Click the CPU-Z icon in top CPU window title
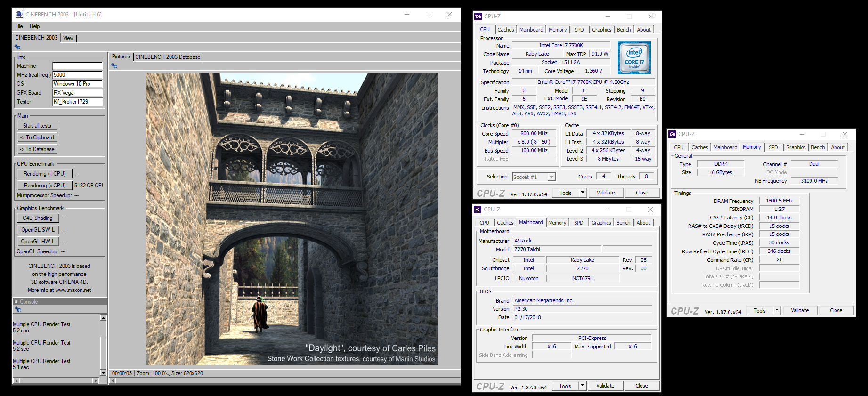This screenshot has height=396, width=868. click(478, 16)
